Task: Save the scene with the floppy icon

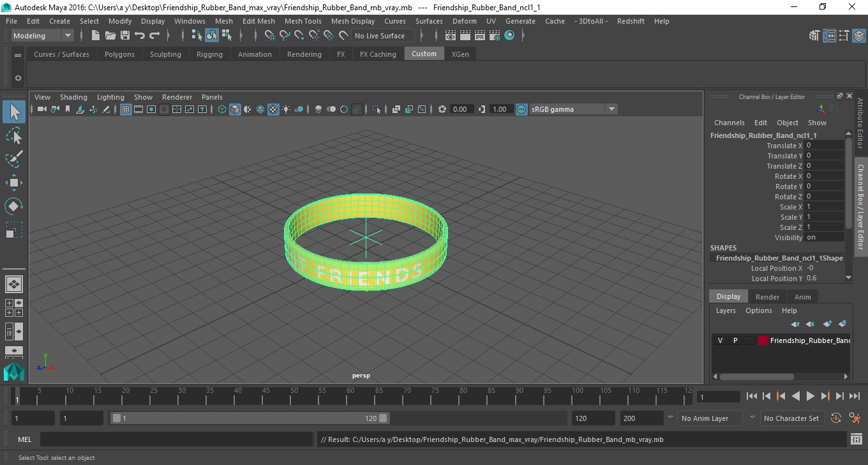Action: [125, 36]
